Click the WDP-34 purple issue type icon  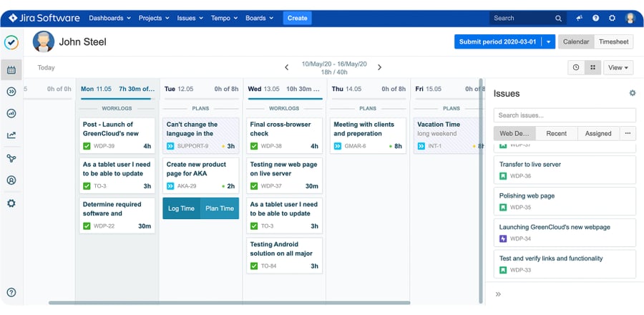[x=503, y=238]
